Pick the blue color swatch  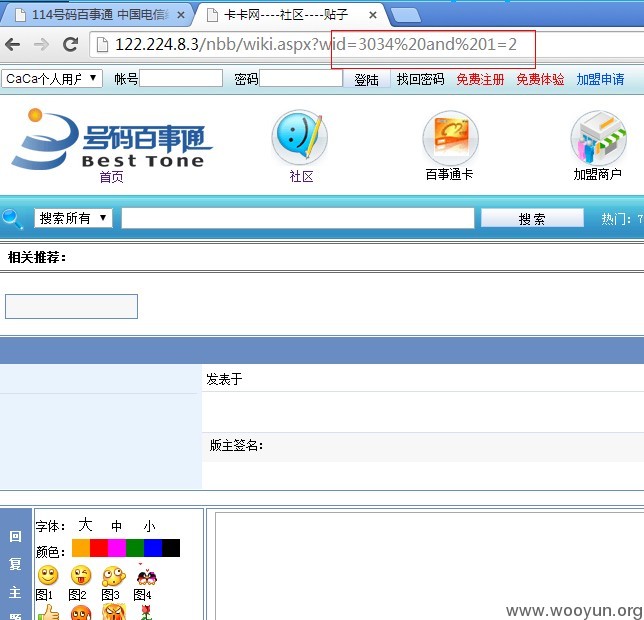[153, 548]
